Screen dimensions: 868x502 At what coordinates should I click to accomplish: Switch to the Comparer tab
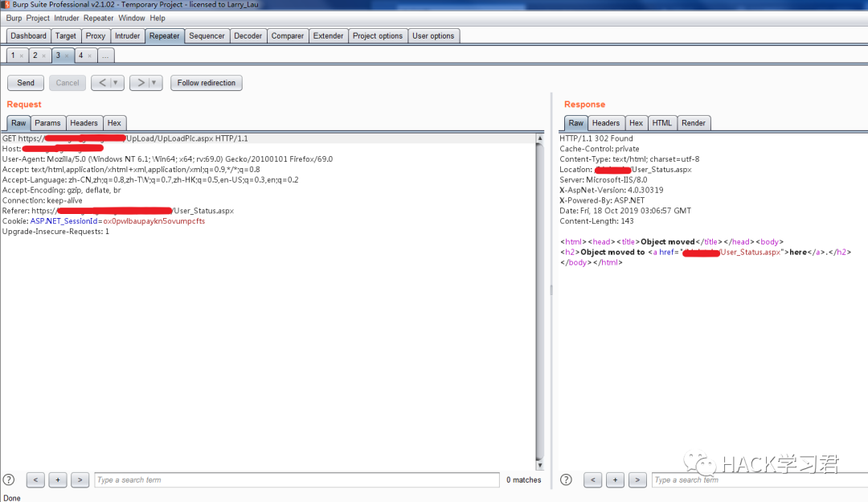[287, 36]
